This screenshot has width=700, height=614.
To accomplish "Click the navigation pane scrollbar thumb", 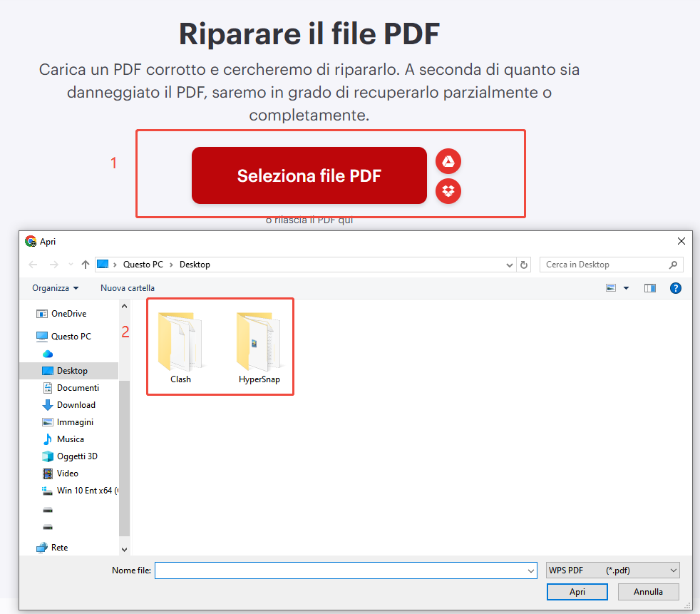I will tap(124, 458).
